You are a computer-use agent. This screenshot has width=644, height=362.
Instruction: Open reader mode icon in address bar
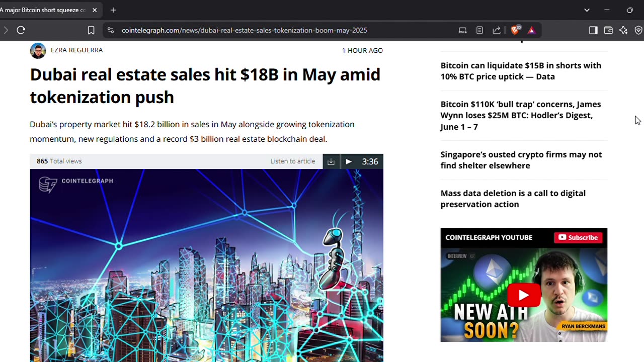479,30
